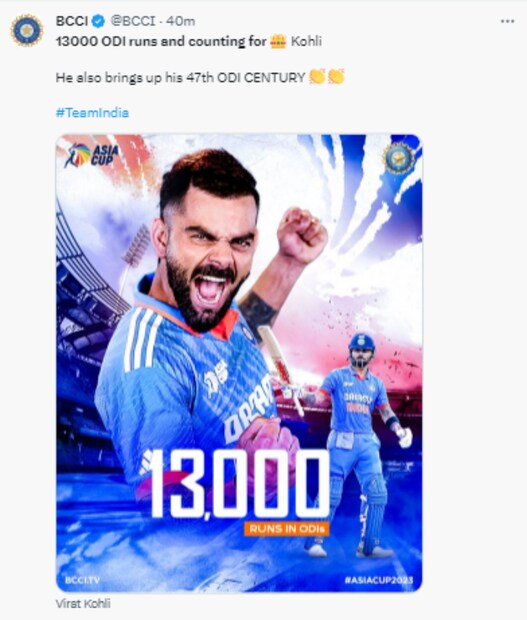Open the Kohli 13,000 runs image

click(239, 363)
